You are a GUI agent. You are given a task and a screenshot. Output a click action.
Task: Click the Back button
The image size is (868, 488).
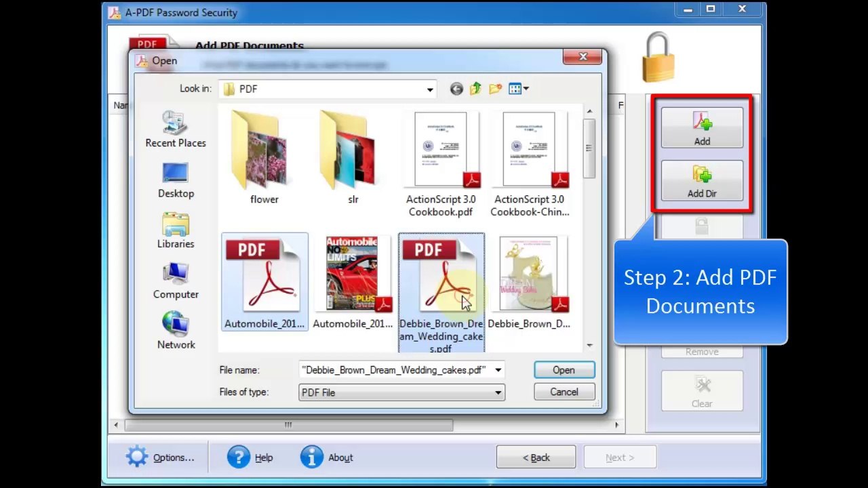pos(536,457)
